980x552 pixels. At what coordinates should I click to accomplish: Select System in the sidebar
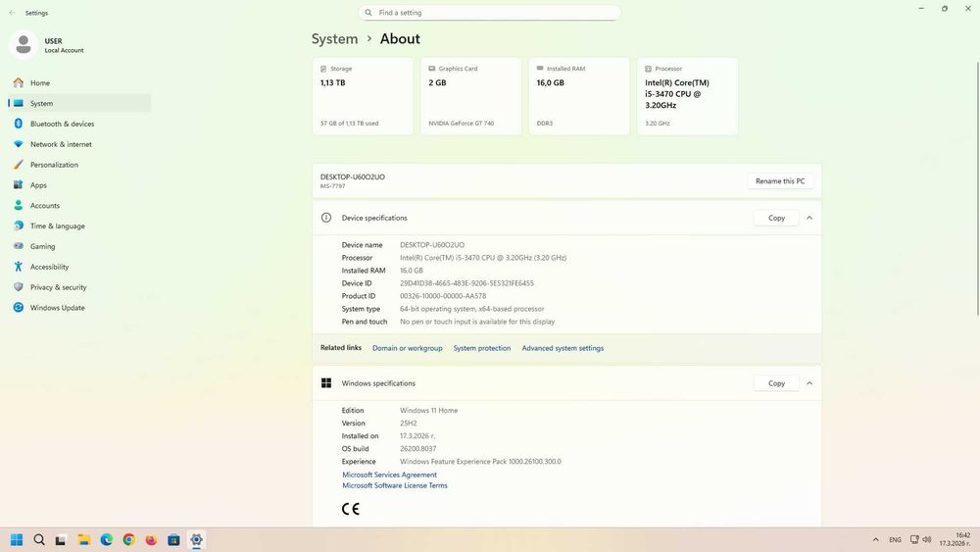click(79, 103)
